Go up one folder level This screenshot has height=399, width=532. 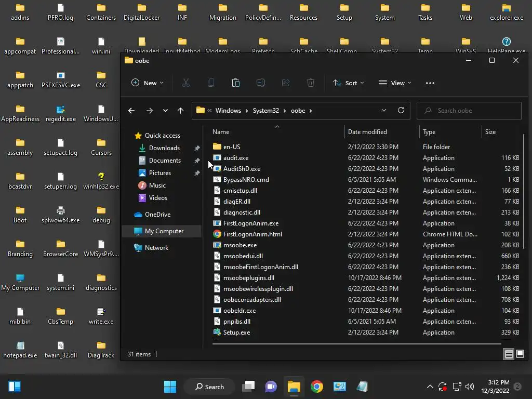[x=180, y=111]
